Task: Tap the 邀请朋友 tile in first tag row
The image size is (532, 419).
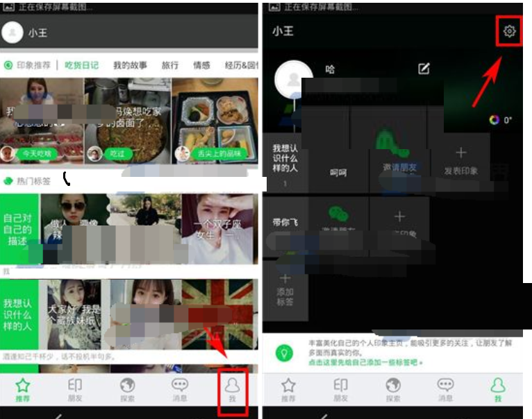Action: [399, 162]
